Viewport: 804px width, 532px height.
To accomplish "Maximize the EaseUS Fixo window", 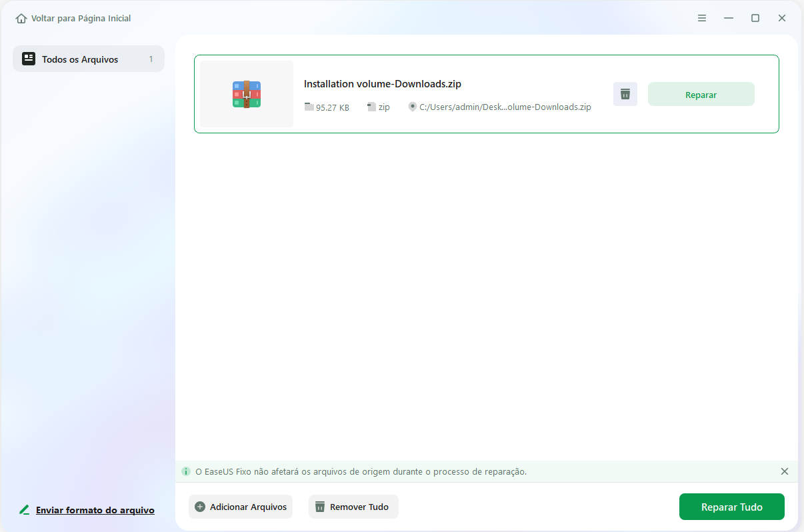I will tap(755, 18).
